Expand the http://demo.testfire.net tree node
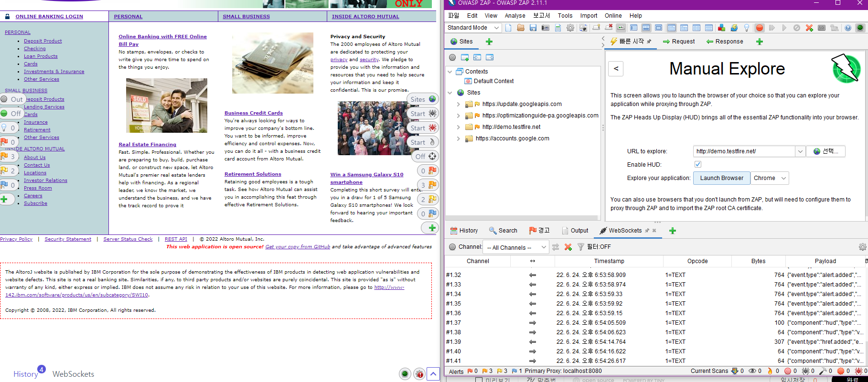Viewport: 868px width, 382px height. [x=459, y=127]
